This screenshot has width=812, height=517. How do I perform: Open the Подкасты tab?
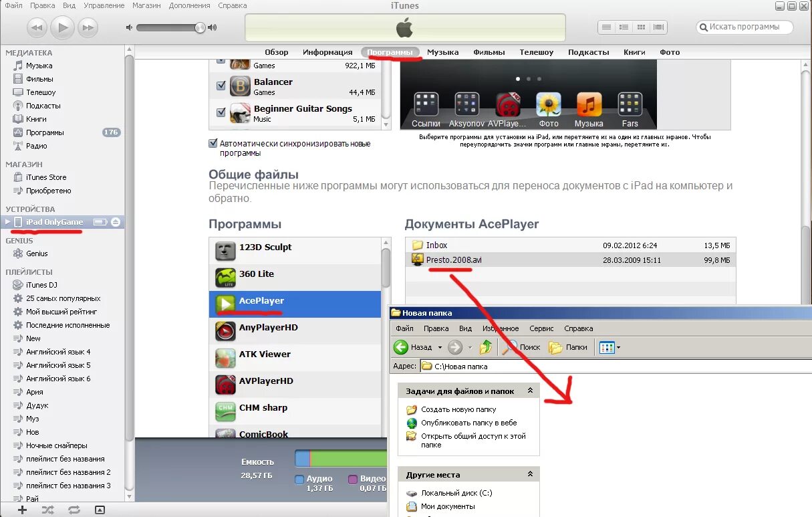click(x=589, y=52)
